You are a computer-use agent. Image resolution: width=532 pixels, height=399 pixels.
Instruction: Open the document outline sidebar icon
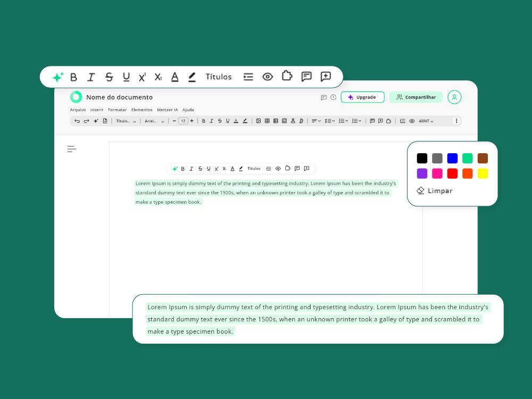pos(72,149)
